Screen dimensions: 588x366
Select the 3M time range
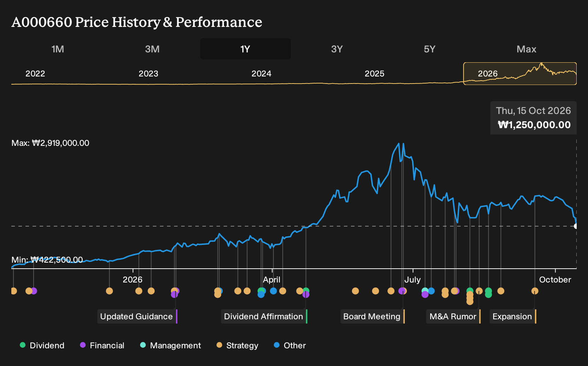click(152, 49)
